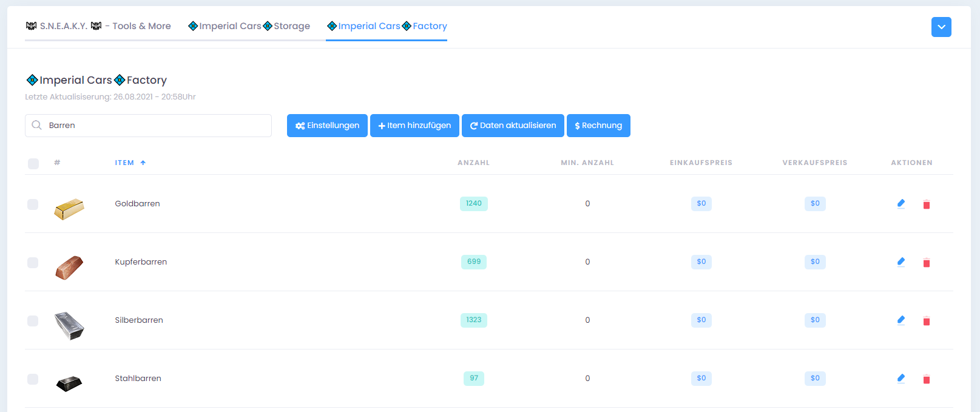
Task: Open the blue chevron dropdown at top right
Action: [x=941, y=27]
